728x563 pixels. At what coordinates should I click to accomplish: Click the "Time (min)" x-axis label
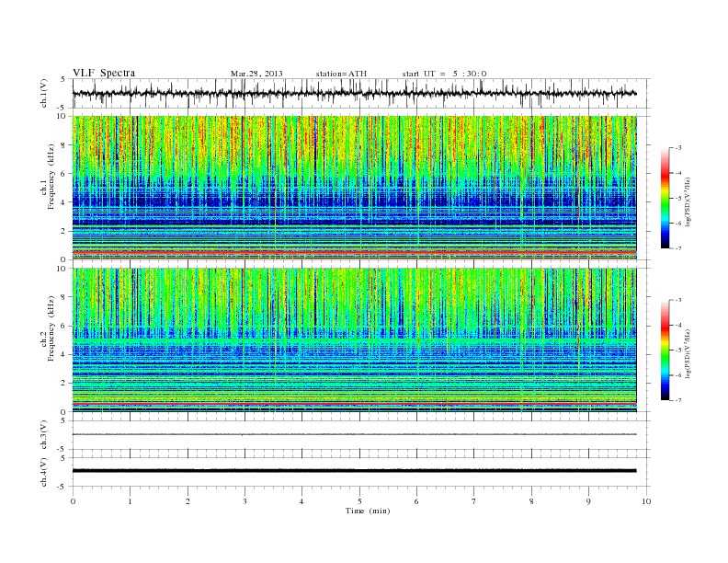368,511
